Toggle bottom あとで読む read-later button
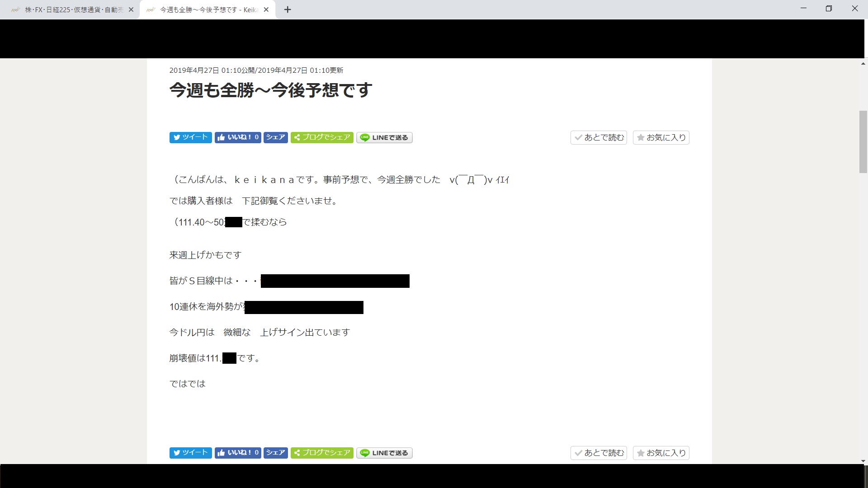This screenshot has width=868, height=488. 599,453
